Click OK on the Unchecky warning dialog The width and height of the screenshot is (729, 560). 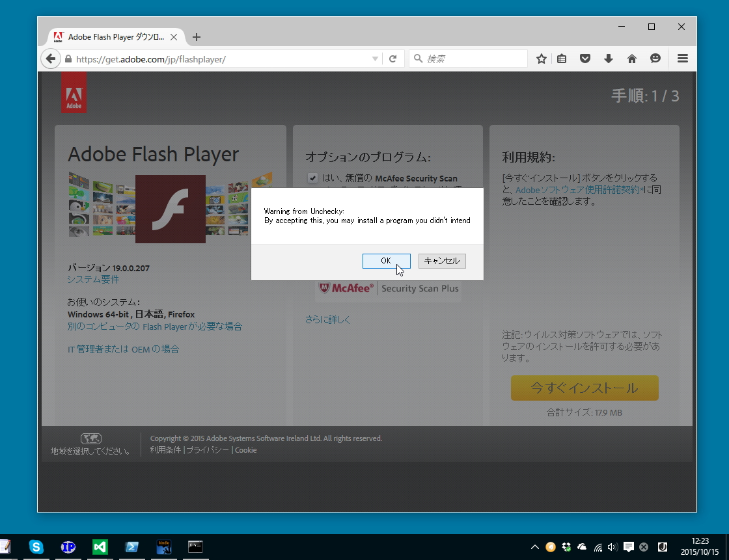pos(386,261)
